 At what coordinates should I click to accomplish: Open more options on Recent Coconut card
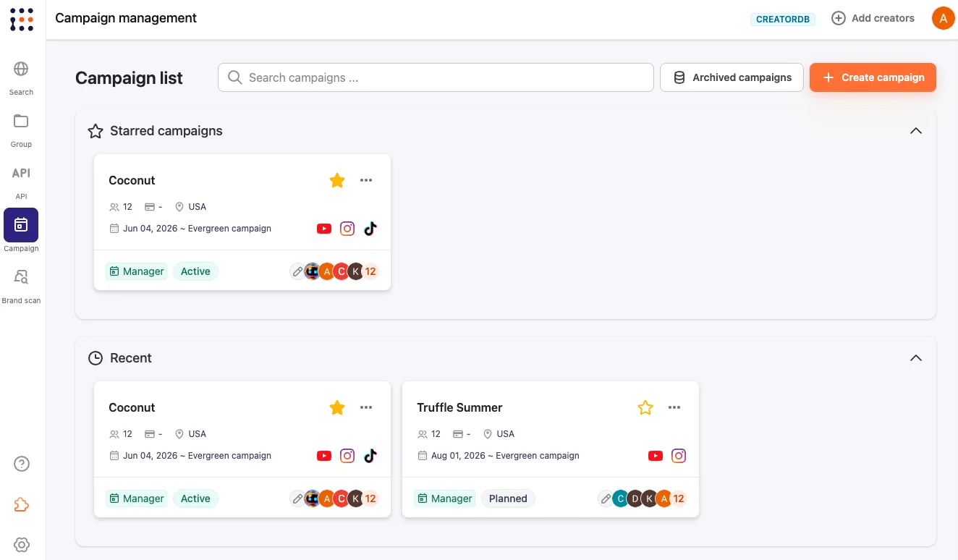click(x=366, y=407)
